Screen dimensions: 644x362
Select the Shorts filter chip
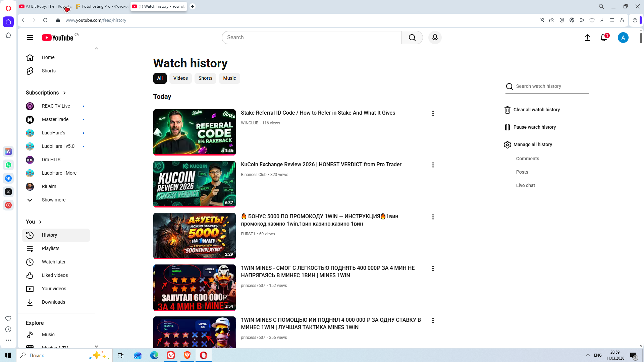tap(205, 78)
